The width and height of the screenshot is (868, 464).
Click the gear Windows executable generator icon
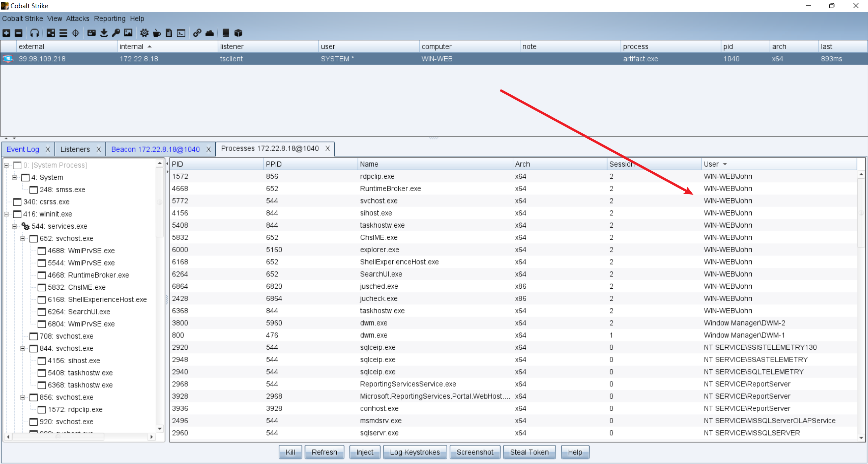[144, 33]
